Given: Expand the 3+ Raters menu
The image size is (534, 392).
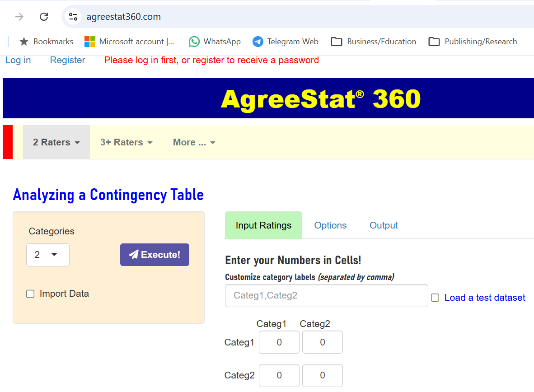Looking at the screenshot, I should click(126, 142).
